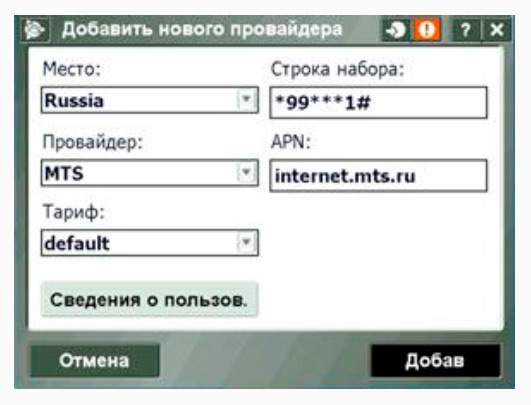
Task: Close the add provider dialog
Action: coord(496,30)
